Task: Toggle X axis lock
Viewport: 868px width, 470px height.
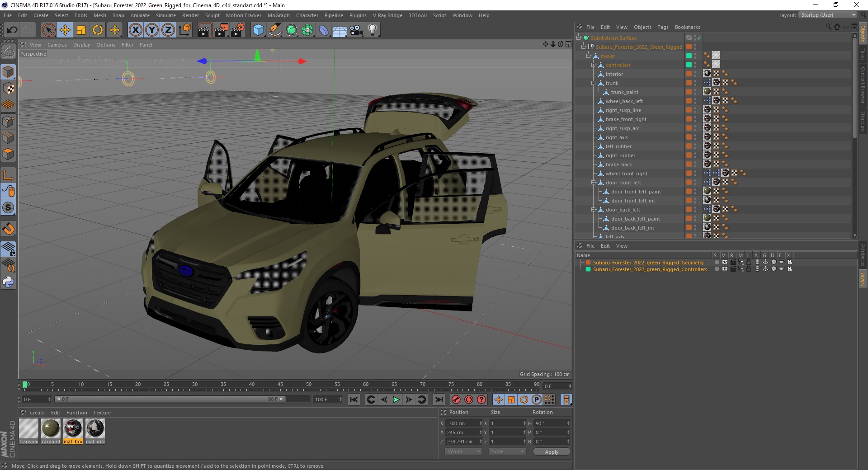Action: coord(135,30)
